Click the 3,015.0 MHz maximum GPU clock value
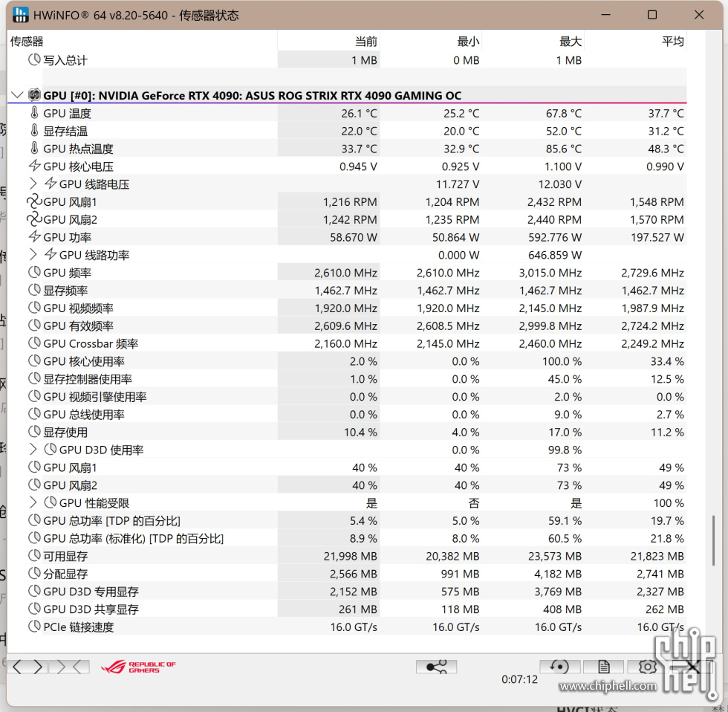The width and height of the screenshot is (728, 712). click(550, 273)
